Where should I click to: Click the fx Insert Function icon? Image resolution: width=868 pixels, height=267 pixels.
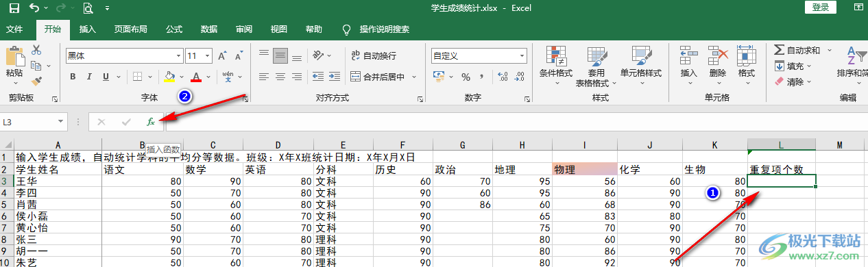(x=151, y=122)
